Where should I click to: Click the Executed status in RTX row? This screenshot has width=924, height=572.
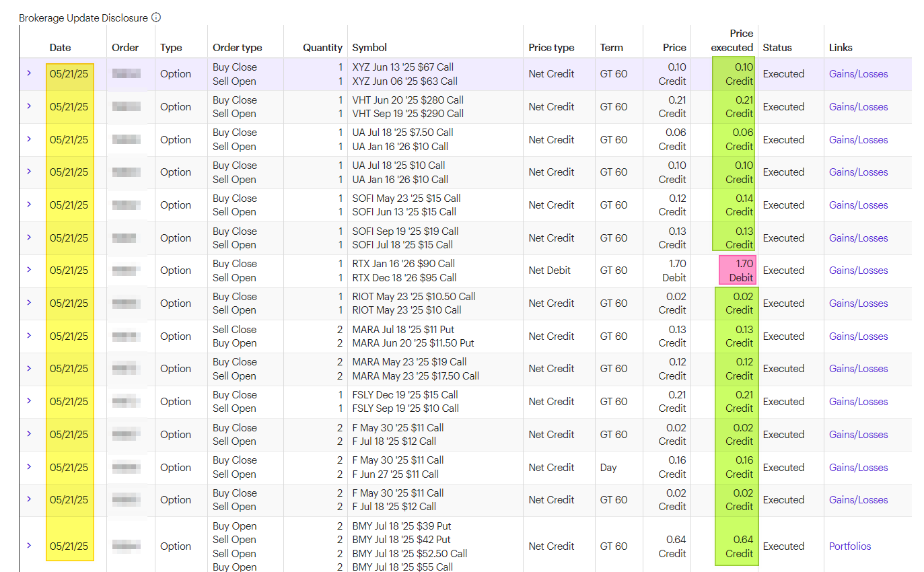point(783,271)
